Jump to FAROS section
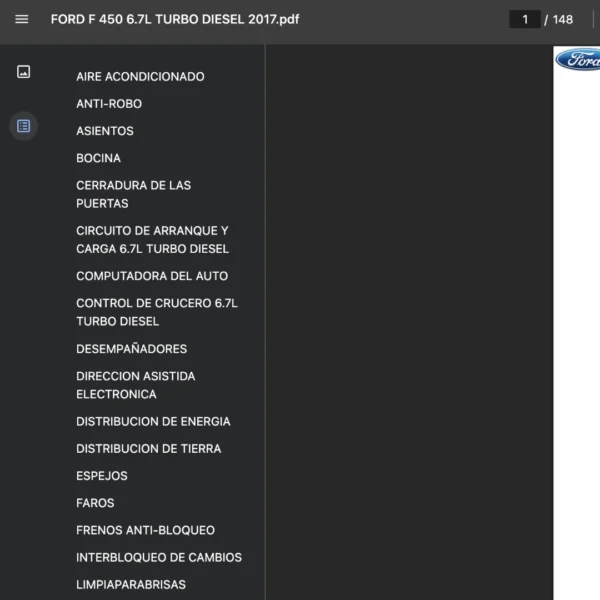The image size is (600, 600). [x=95, y=503]
